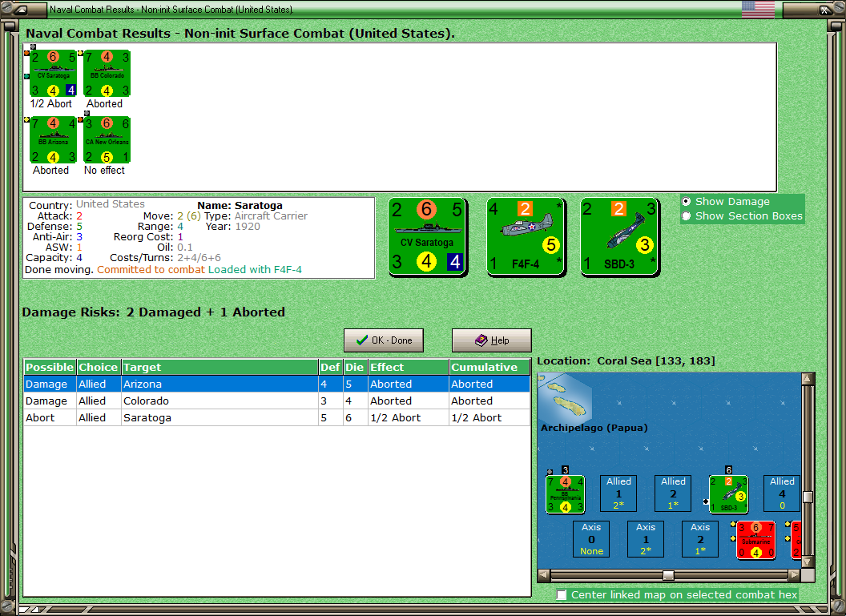Click the Allied 2 section box
This screenshot has height=616, width=846.
(x=673, y=493)
